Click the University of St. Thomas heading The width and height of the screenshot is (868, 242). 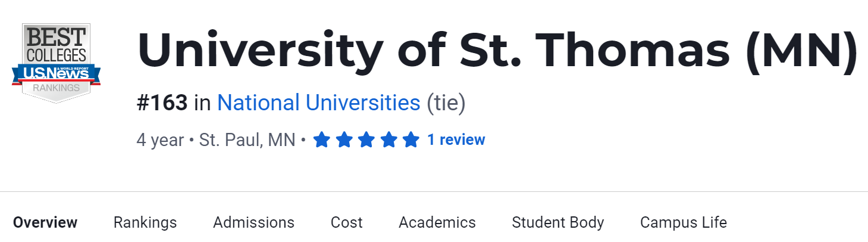coord(497,50)
